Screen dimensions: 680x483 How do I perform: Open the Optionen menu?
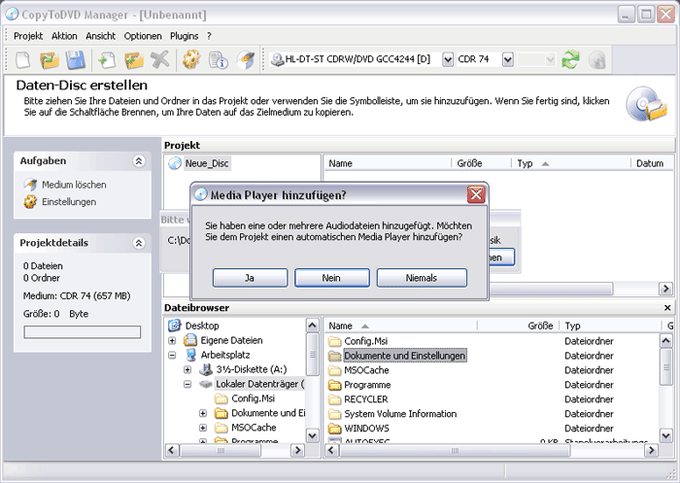[143, 36]
